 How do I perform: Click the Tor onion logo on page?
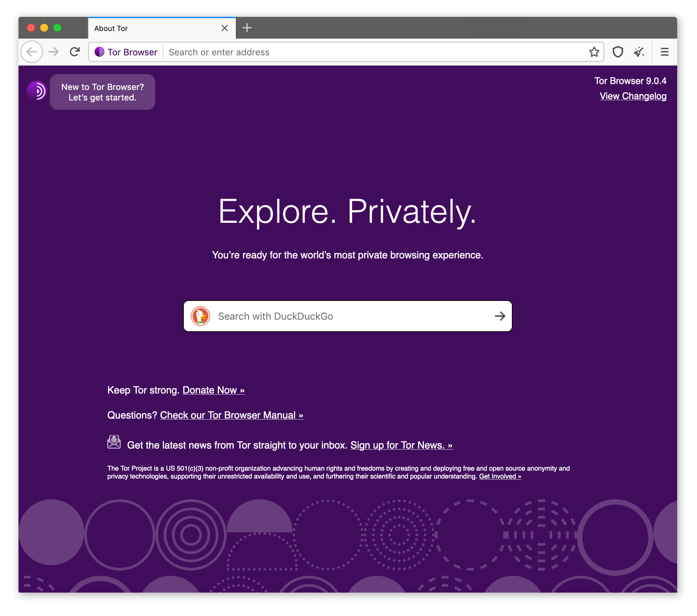pos(37,91)
